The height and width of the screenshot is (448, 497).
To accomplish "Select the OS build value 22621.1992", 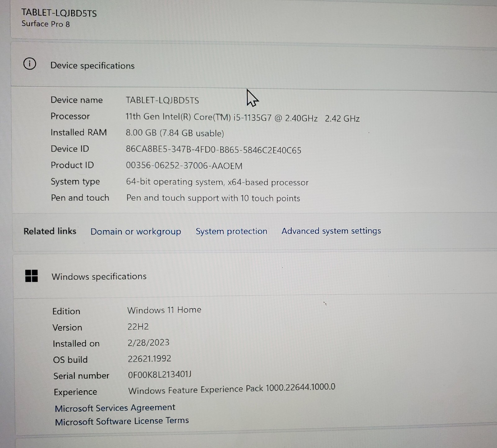I will (149, 359).
